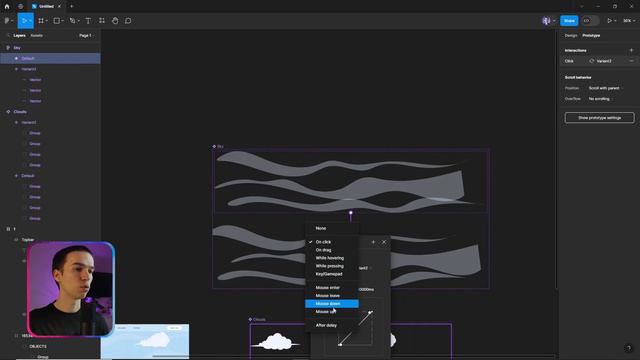
Task: Choose Key/Gamepad trigger
Action: pos(332,274)
